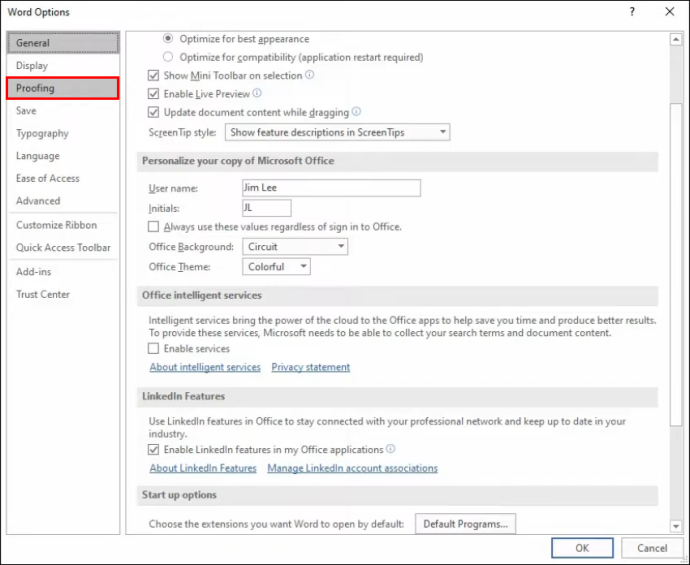This screenshot has width=690, height=565.
Task: Open the Privacy statement link
Action: [311, 367]
